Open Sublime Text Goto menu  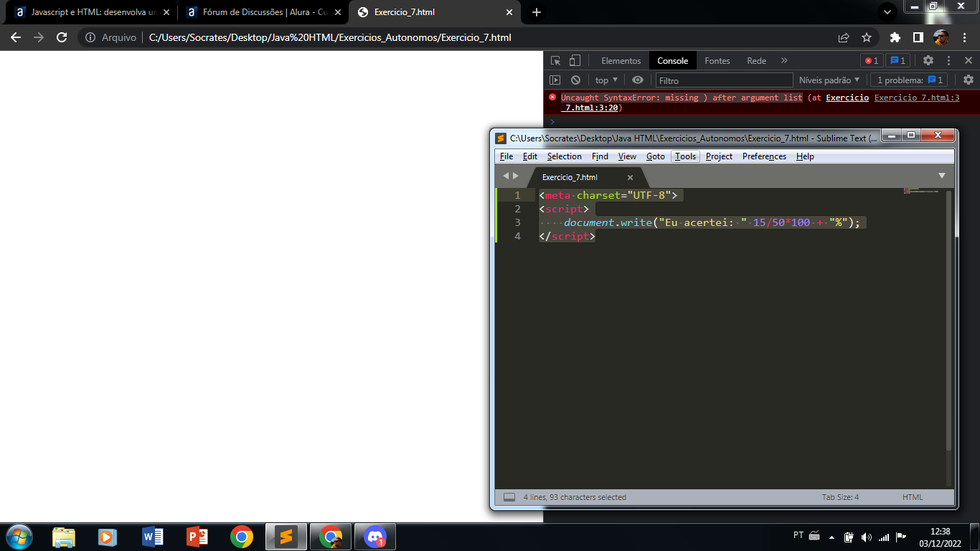point(656,156)
